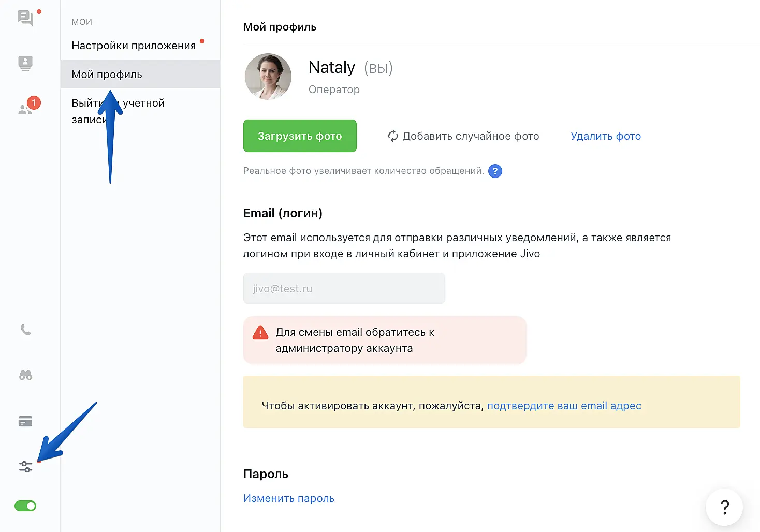Viewport: 760px width, 532px height.
Task: Click подтвердите ваш email адрес link
Action: [564, 406]
